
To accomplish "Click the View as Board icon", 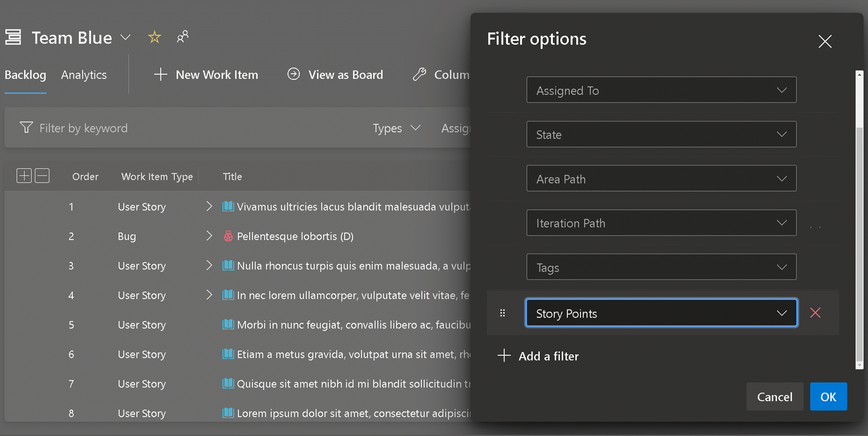I will pyautogui.click(x=293, y=73).
